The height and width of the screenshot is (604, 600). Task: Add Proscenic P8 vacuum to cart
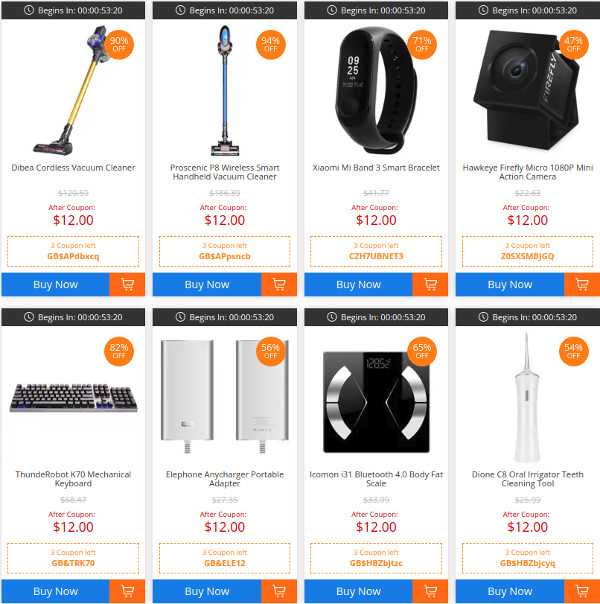tap(279, 284)
